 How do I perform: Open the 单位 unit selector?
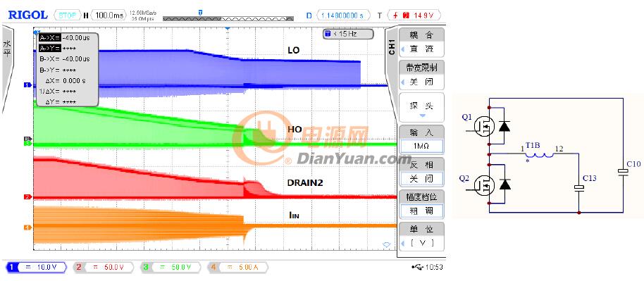[422, 236]
